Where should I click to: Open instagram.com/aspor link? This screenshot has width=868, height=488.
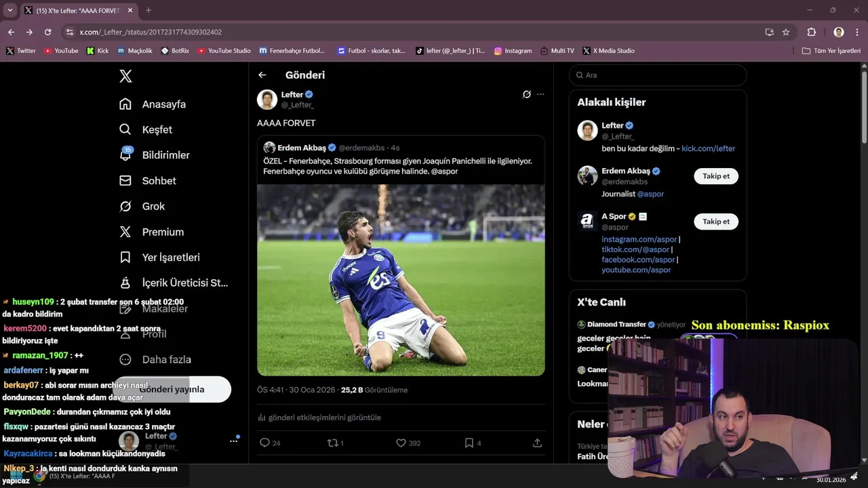(639, 239)
